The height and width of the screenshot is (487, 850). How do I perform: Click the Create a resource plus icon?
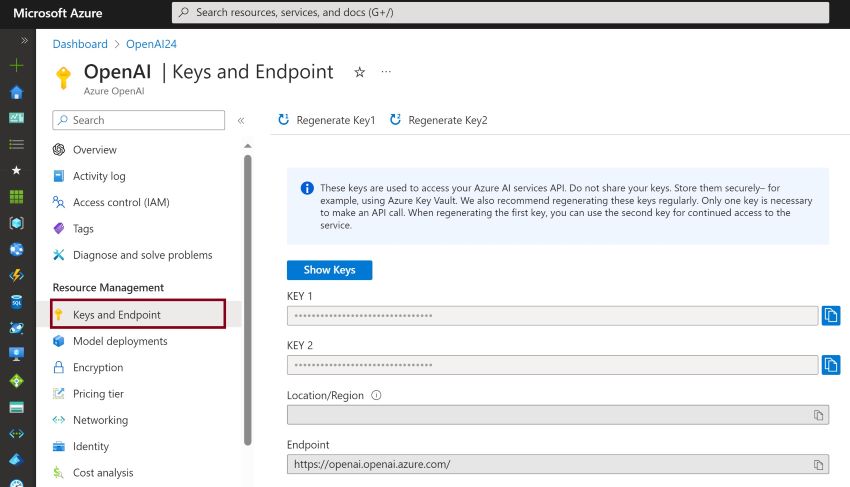[16, 65]
